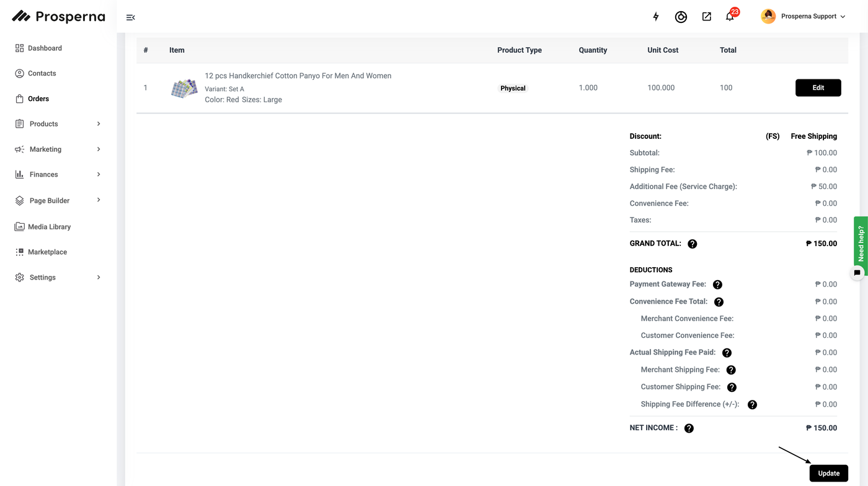Open the Prosperna Support account dropdown
This screenshot has width=868, height=486.
(813, 17)
